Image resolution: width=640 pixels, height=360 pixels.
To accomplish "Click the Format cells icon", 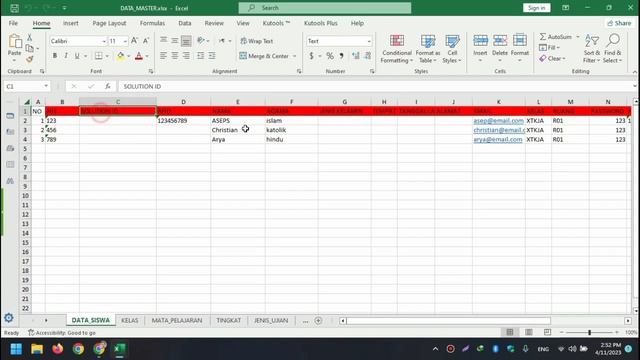I will pyautogui.click(x=520, y=40).
